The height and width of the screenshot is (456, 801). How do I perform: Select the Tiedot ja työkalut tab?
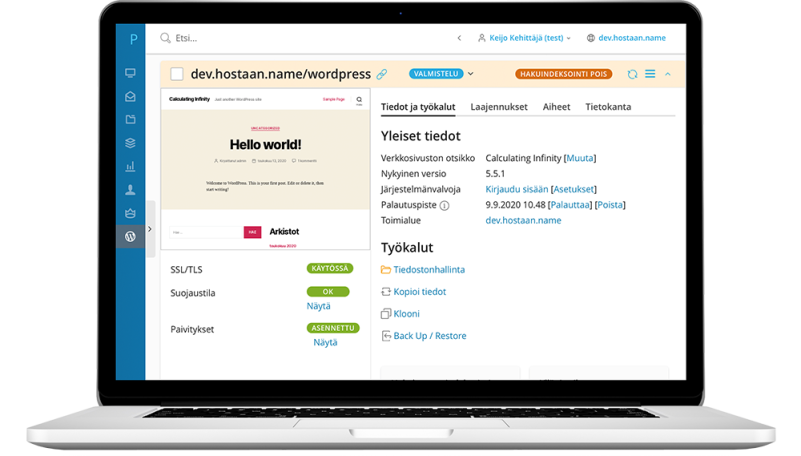[x=418, y=107]
